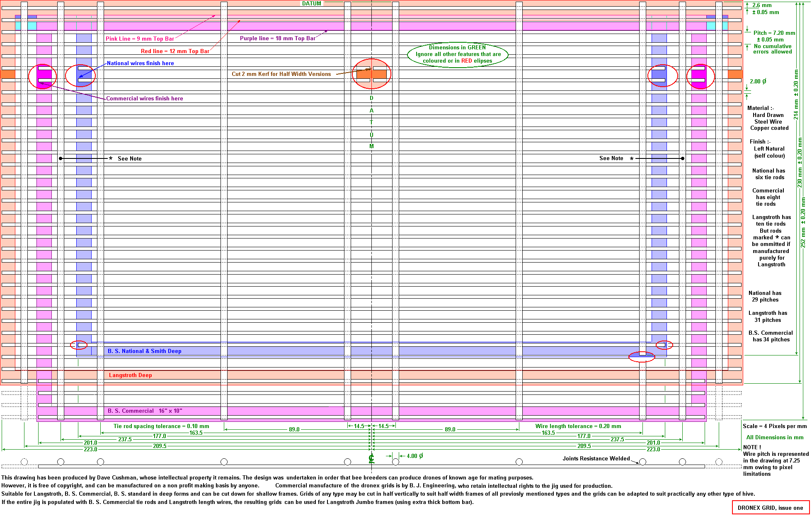Select the '4.00 Ø' tie rod diameter dimension
This screenshot has width=812, height=516.
point(414,456)
